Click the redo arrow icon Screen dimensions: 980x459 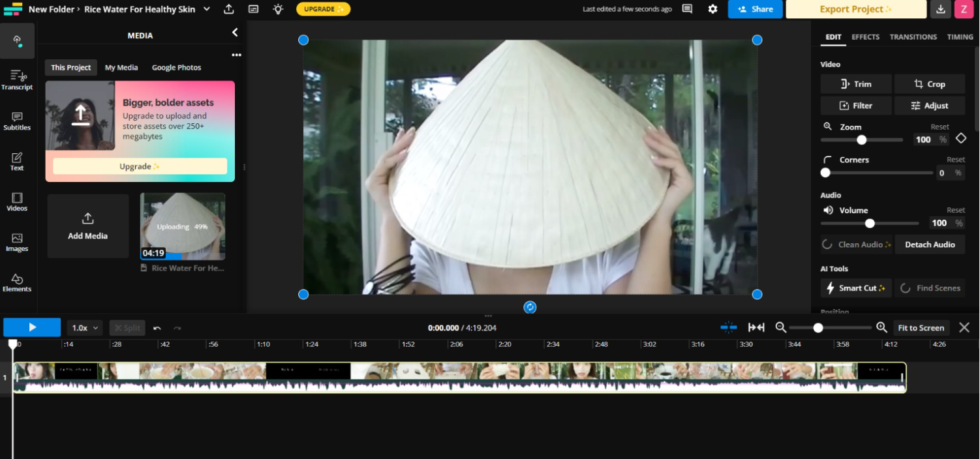[x=177, y=328]
